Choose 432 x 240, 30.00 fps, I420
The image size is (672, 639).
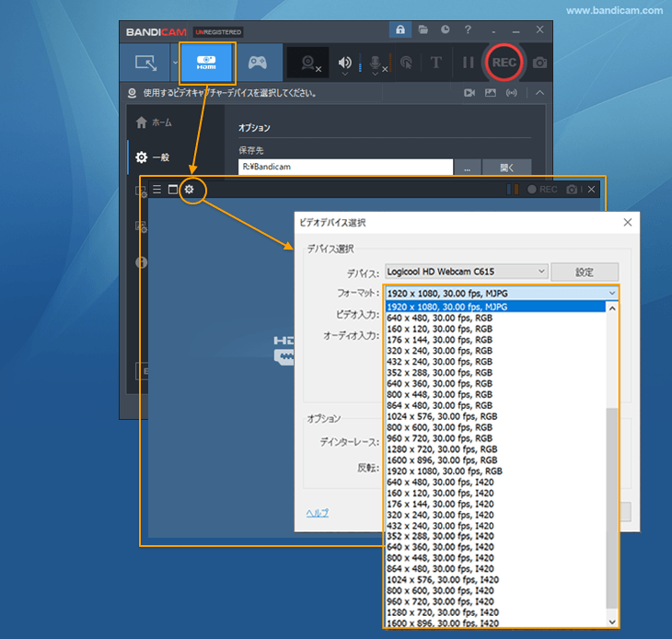coord(495,526)
